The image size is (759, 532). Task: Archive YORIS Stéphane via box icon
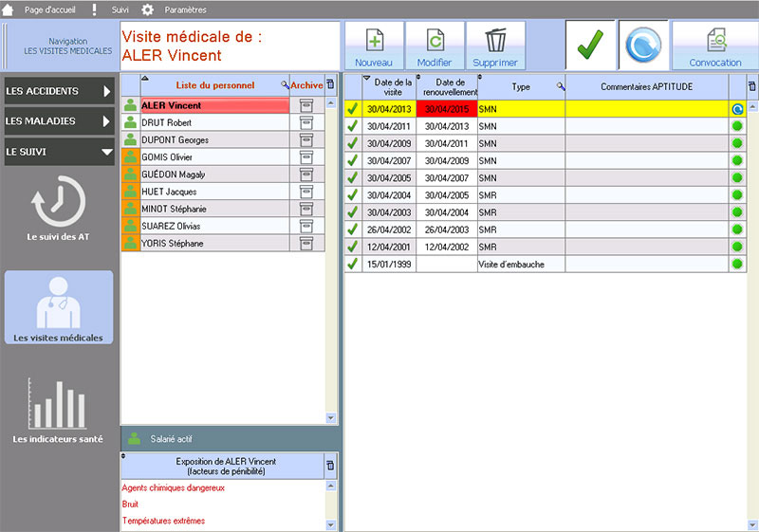(x=306, y=244)
